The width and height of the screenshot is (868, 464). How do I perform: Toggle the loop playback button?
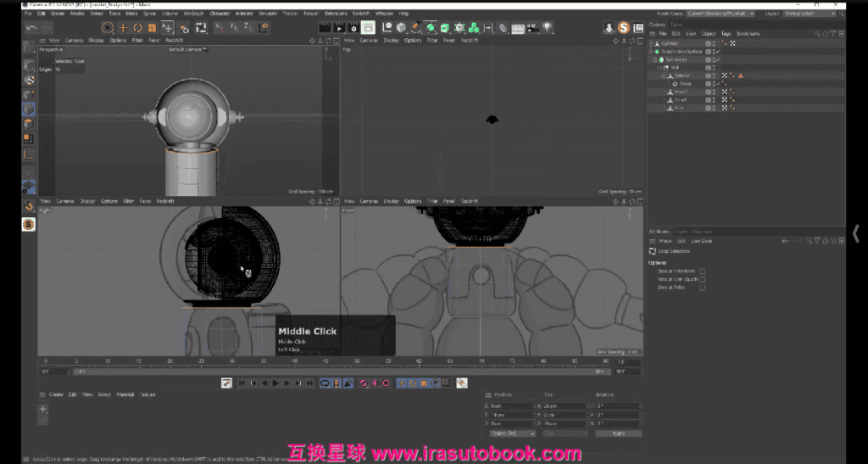tap(325, 383)
